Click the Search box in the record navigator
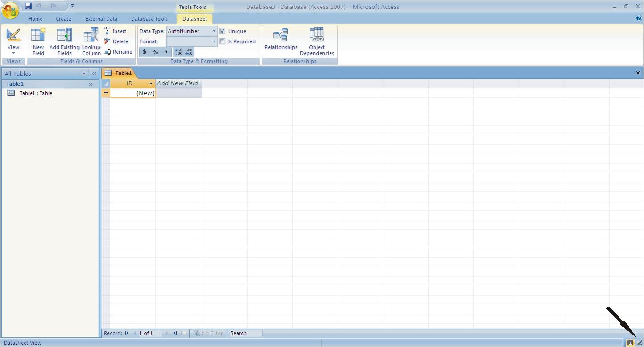Image resolution: width=644 pixels, height=347 pixels. pyautogui.click(x=245, y=333)
